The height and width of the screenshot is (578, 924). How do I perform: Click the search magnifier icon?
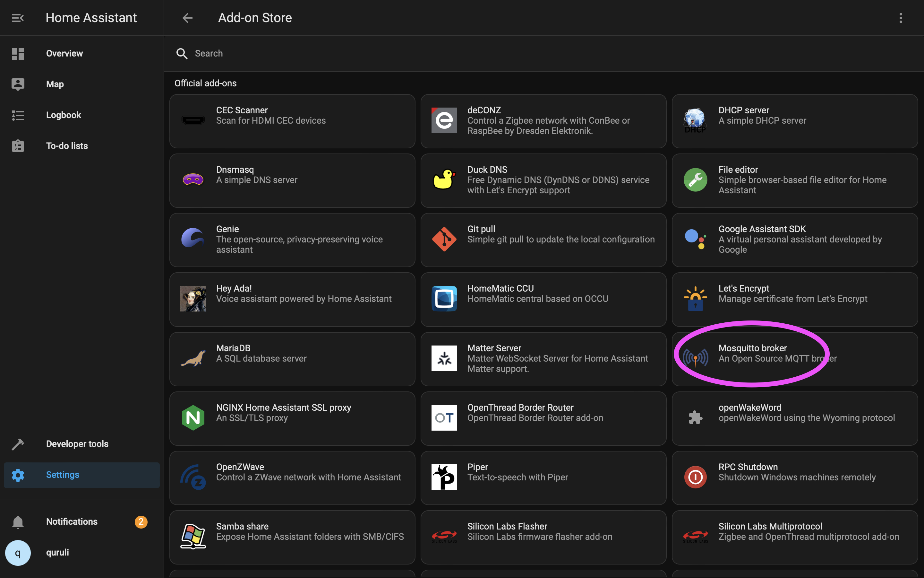182,54
